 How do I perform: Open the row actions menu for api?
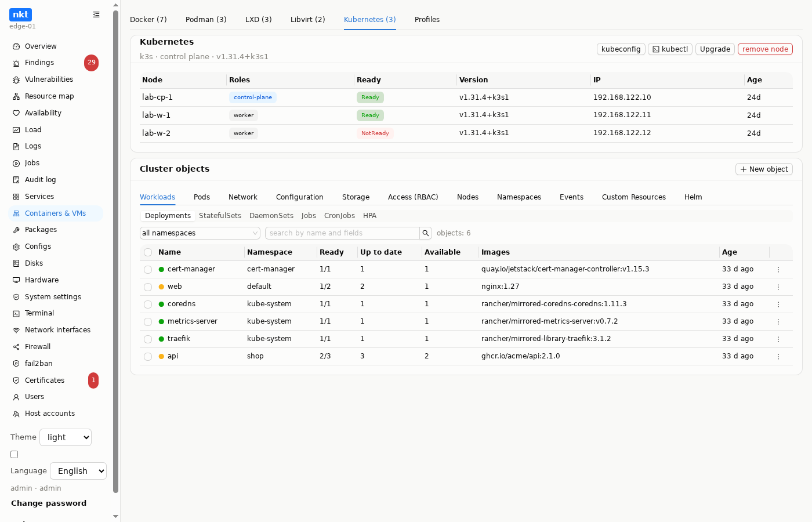(x=778, y=357)
